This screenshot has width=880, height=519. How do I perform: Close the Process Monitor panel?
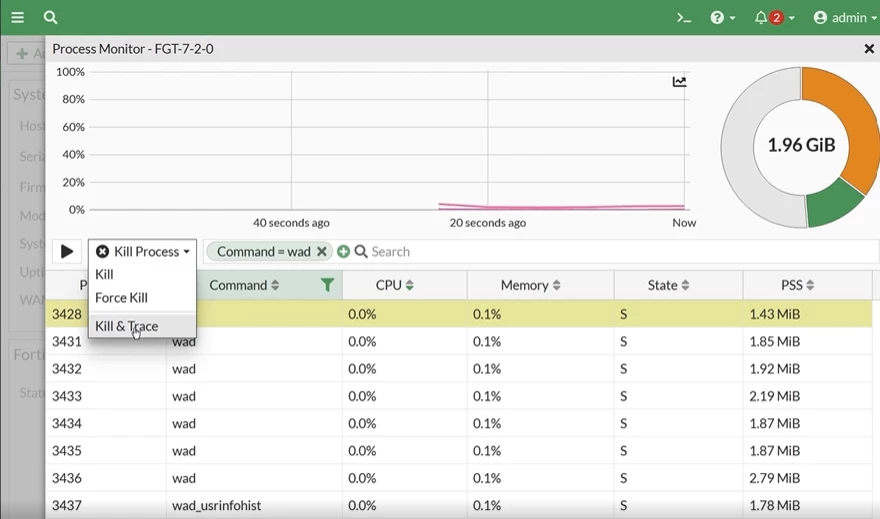pos(869,49)
